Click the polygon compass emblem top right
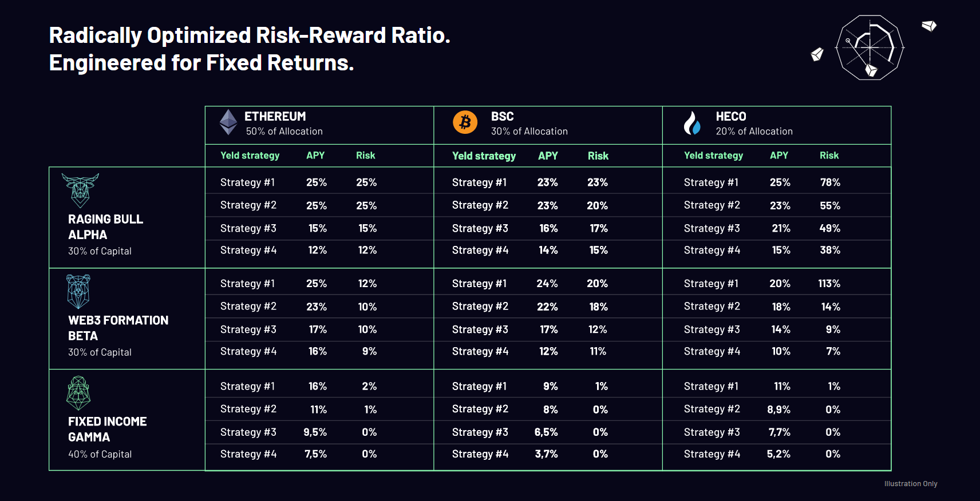 (x=870, y=47)
